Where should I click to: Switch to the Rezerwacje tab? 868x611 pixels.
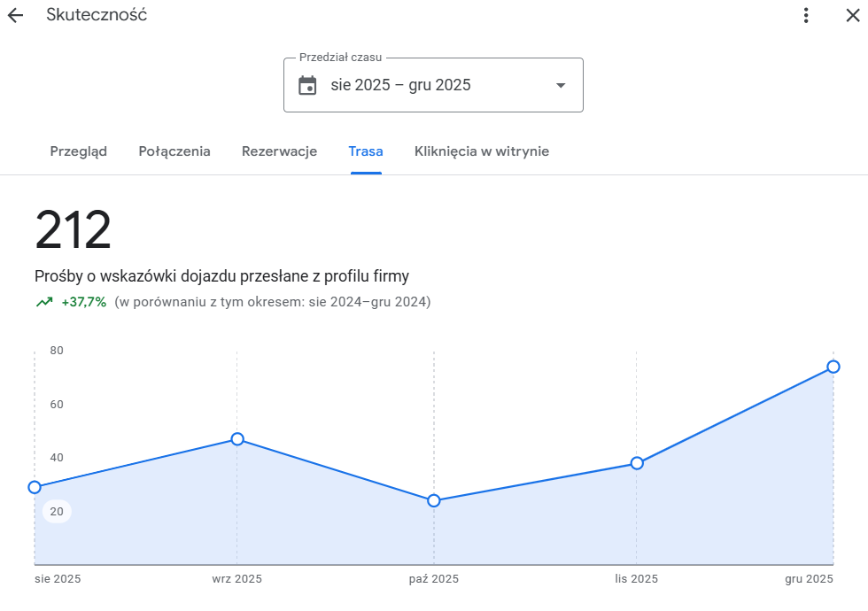[279, 151]
